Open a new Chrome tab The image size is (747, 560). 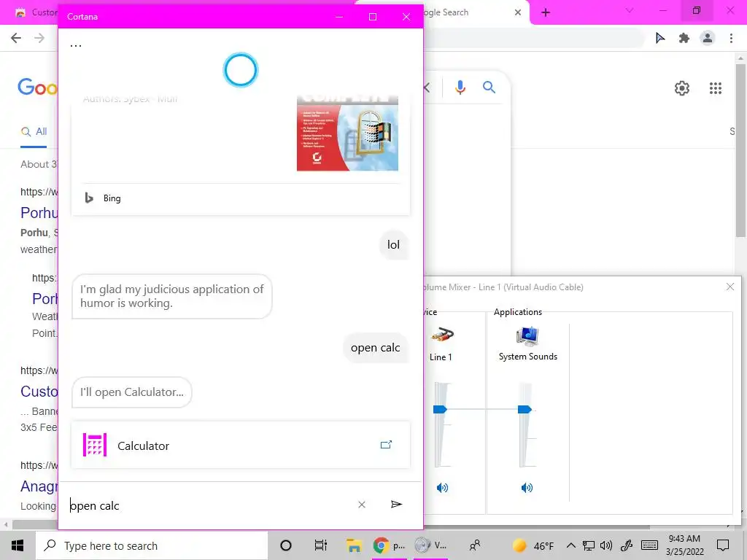tap(546, 12)
